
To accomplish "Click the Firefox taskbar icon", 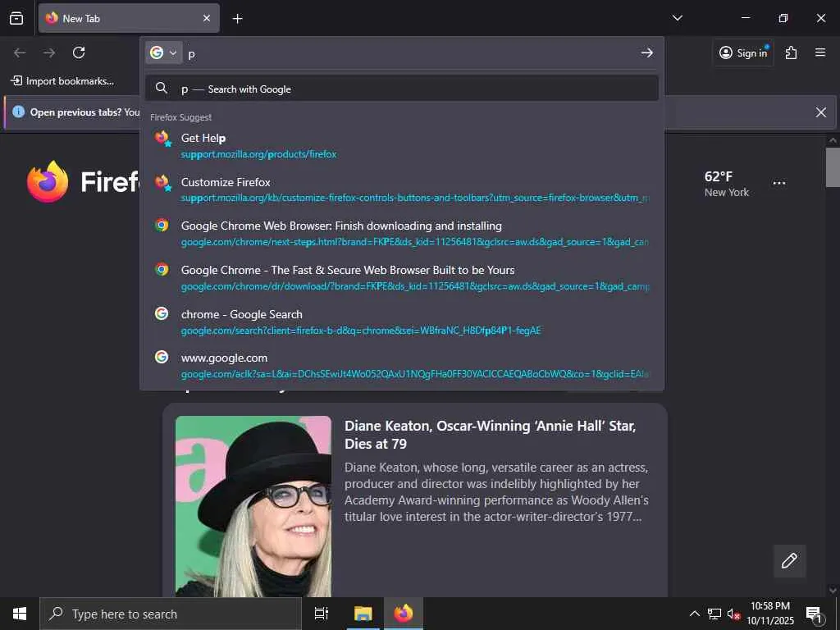I will [x=404, y=614].
